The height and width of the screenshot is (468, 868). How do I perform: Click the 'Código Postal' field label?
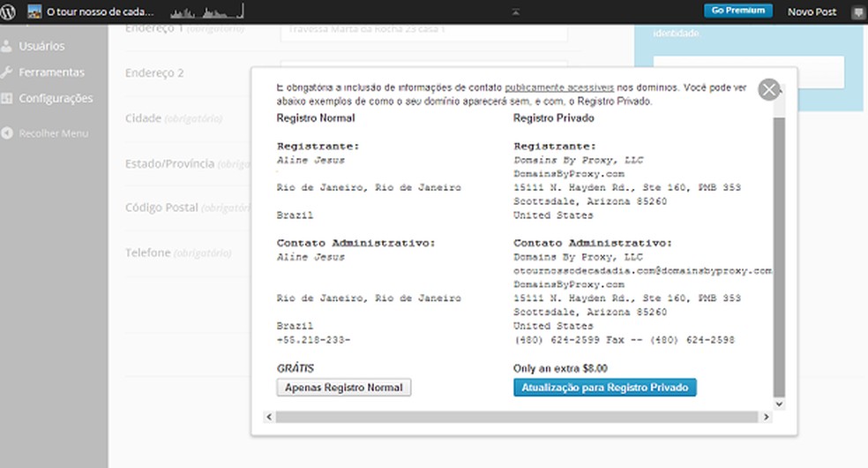pos(161,208)
